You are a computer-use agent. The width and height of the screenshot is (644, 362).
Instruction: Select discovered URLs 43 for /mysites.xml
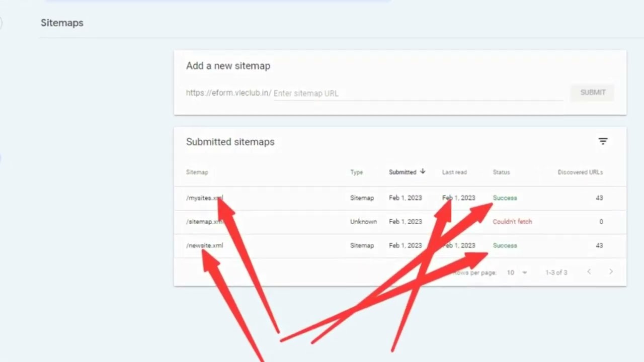tap(599, 198)
